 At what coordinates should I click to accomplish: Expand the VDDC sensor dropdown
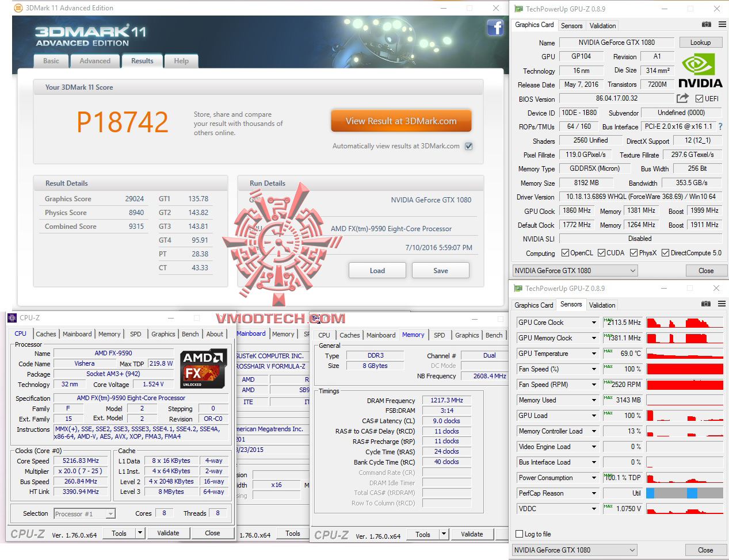click(594, 509)
